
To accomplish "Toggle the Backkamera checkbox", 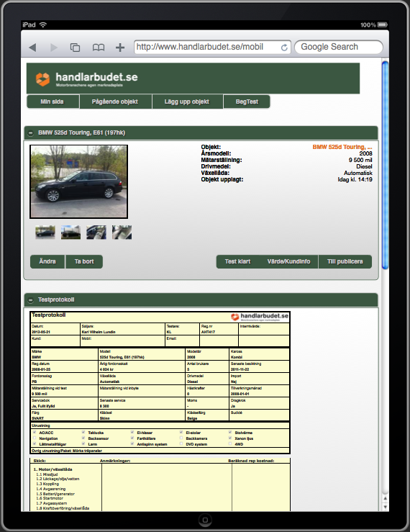I will point(181,438).
